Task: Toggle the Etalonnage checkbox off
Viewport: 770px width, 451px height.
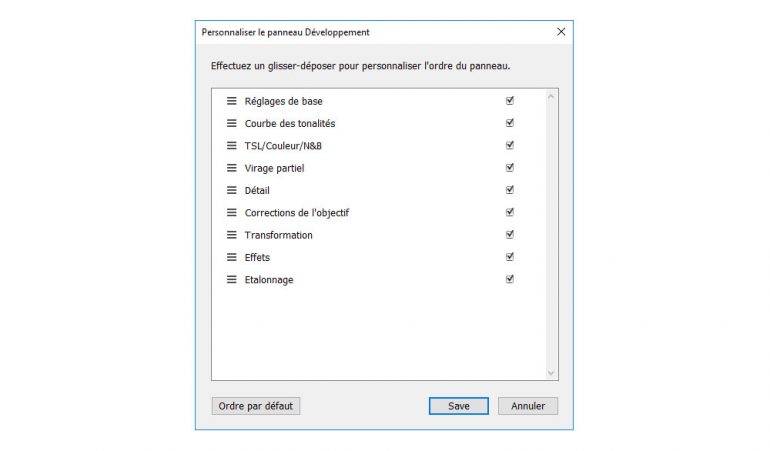Action: pyautogui.click(x=510, y=279)
